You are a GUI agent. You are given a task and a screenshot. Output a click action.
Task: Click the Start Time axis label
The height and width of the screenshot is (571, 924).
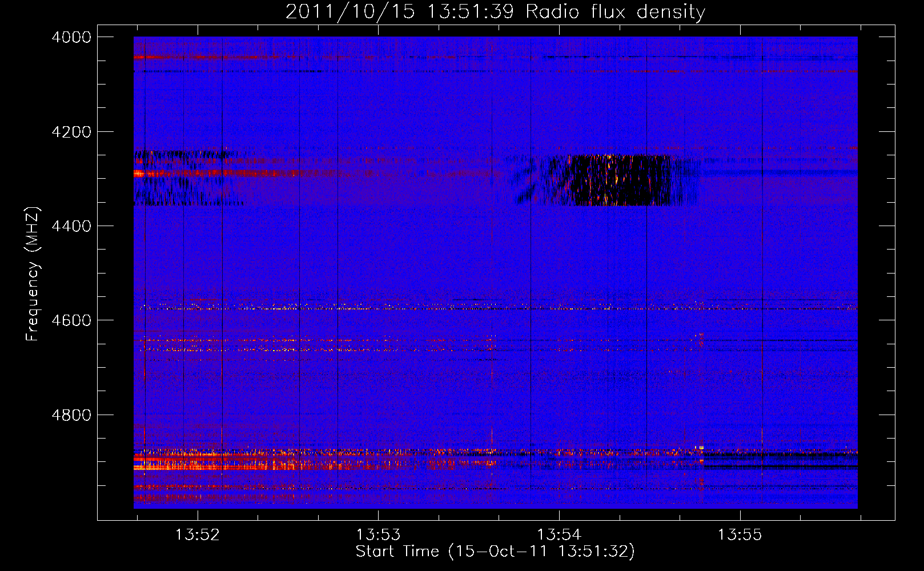pyautogui.click(x=495, y=552)
